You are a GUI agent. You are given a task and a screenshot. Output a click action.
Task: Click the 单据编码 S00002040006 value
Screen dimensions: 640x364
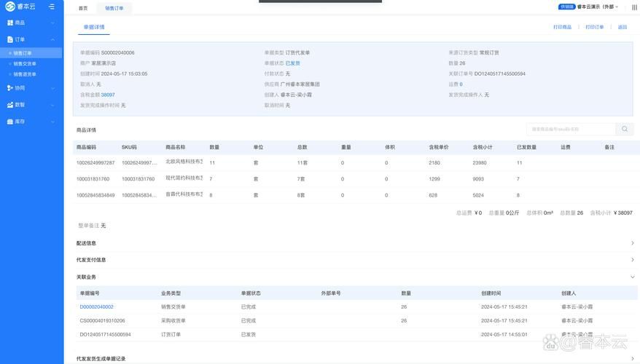[117, 52]
